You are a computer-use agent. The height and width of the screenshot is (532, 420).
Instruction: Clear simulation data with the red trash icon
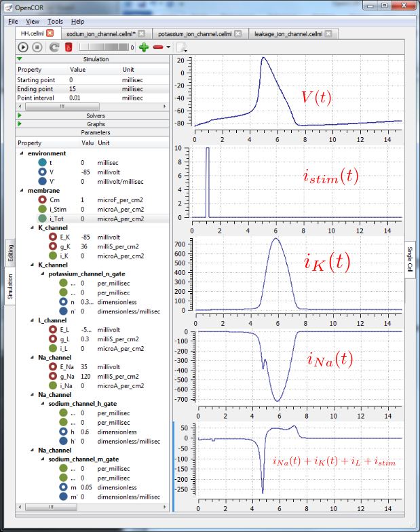click(x=69, y=47)
